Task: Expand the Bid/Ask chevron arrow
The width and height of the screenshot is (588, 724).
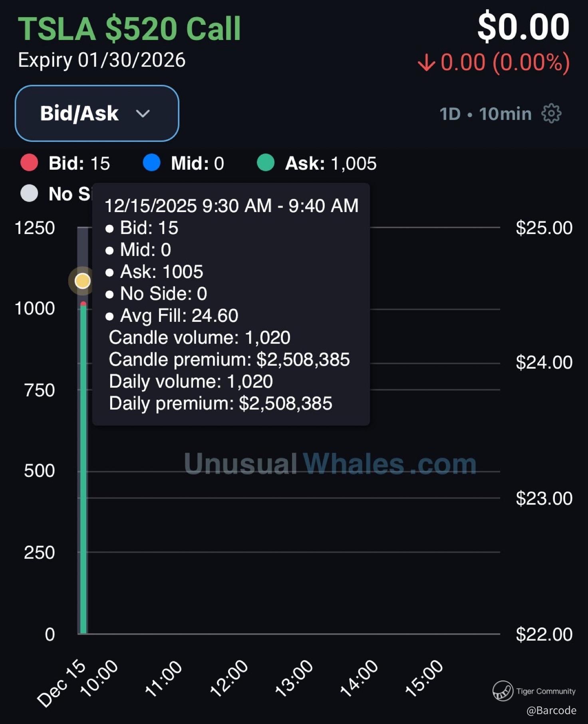Action: tap(143, 114)
